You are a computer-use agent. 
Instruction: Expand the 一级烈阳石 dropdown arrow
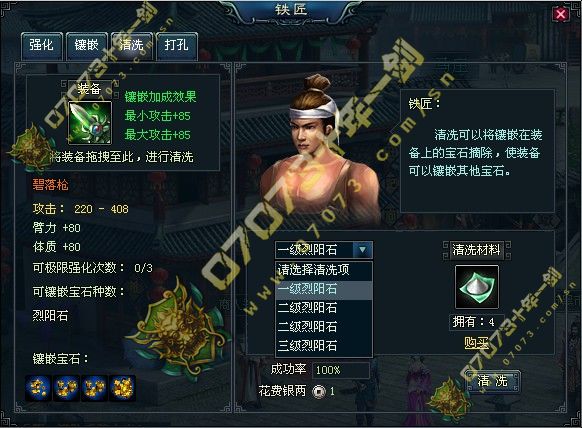(x=362, y=250)
